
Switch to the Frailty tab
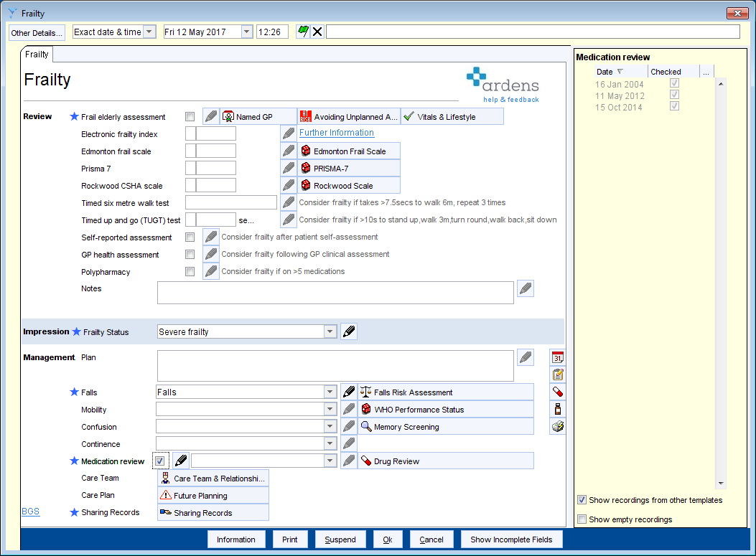(36, 54)
